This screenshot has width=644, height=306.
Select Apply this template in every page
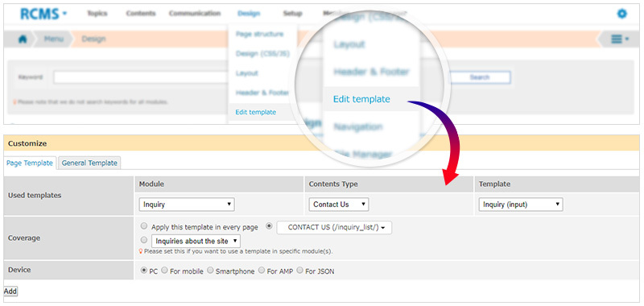click(x=143, y=226)
